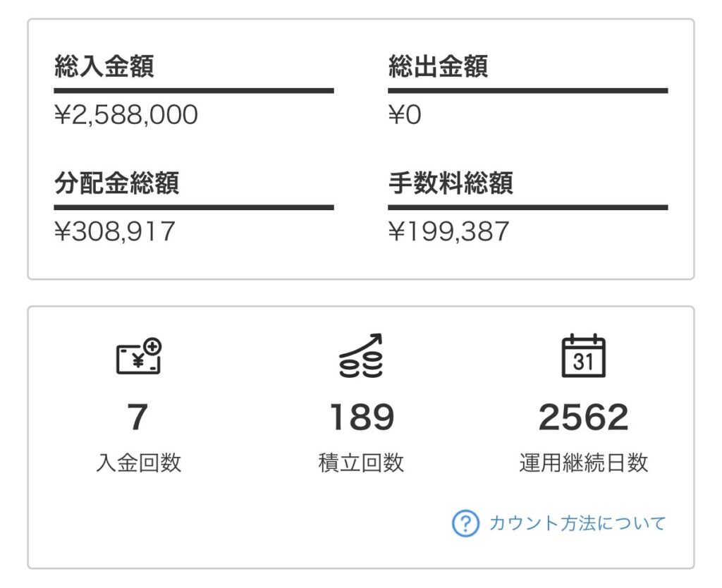The width and height of the screenshot is (722, 588).
Task: Open the カウント方法について link
Action: click(577, 523)
